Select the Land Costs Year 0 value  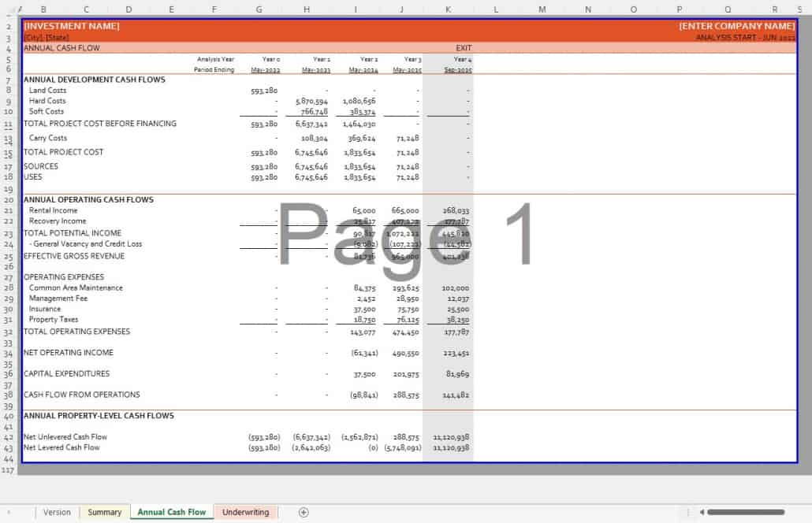(264, 91)
